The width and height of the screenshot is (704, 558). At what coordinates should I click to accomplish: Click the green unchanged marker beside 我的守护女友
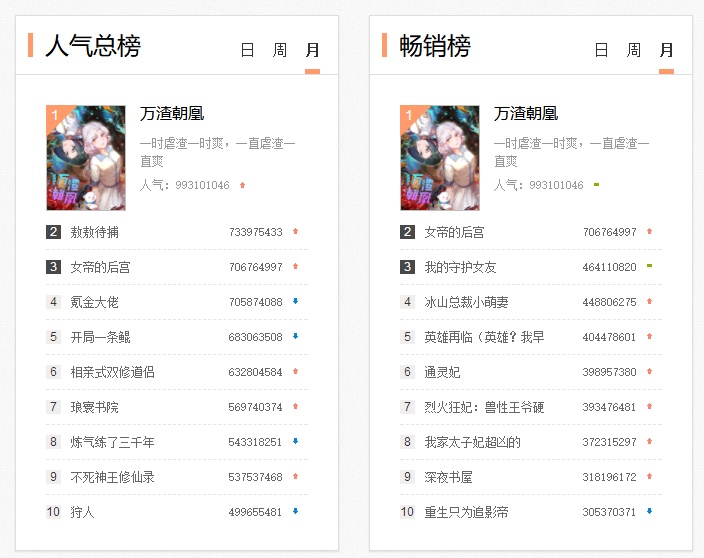(650, 267)
